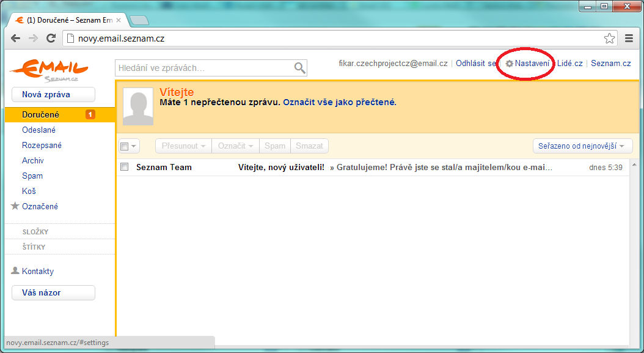The image size is (644, 353).
Task: Open the Lidé.cz link
Action: 569,64
